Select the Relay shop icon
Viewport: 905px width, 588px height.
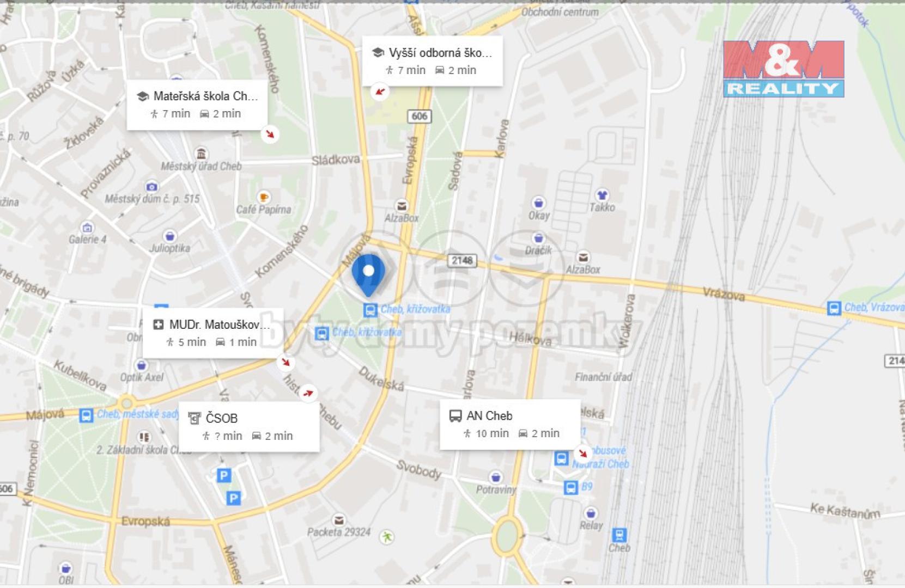pos(591,513)
